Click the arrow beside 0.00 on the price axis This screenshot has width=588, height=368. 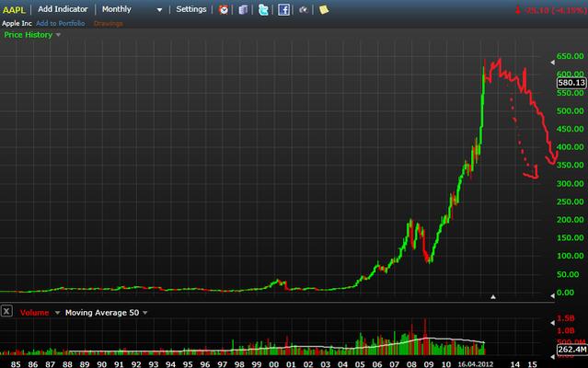click(x=552, y=295)
